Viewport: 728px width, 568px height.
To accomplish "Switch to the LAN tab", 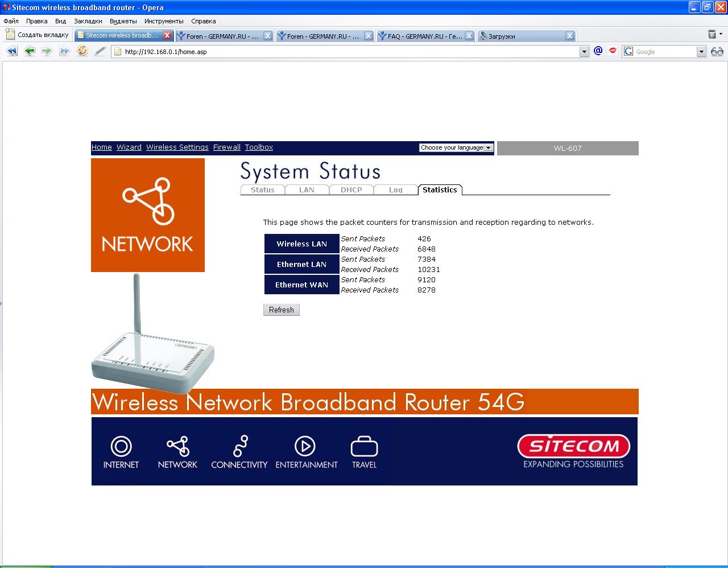I will coord(307,190).
